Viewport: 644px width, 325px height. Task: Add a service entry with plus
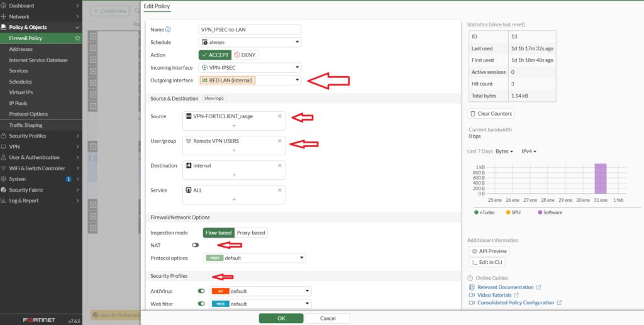tap(234, 199)
